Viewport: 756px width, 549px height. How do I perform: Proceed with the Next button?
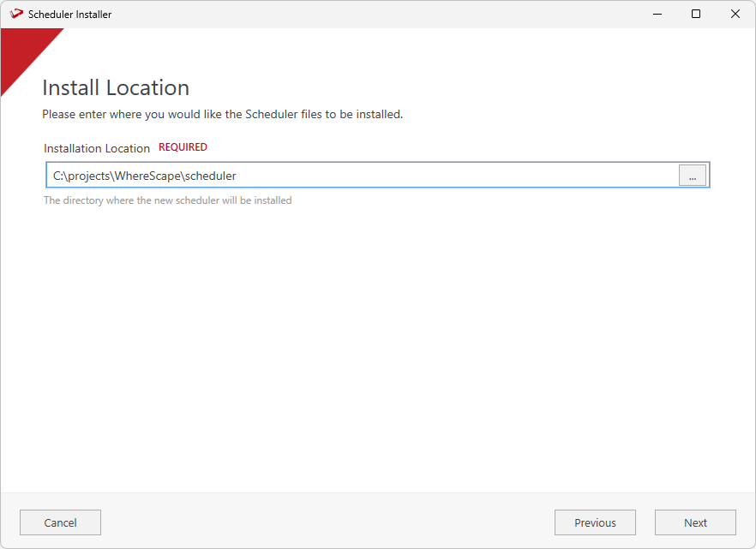click(695, 522)
